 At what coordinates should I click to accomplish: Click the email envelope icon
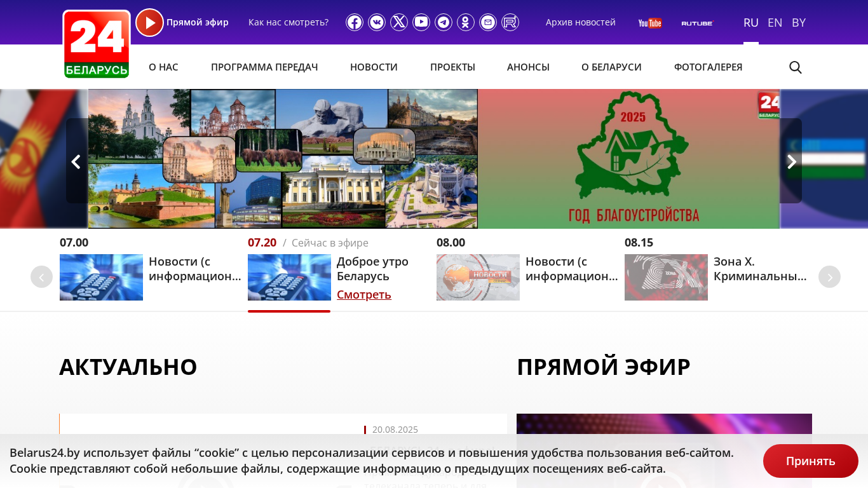[488, 22]
